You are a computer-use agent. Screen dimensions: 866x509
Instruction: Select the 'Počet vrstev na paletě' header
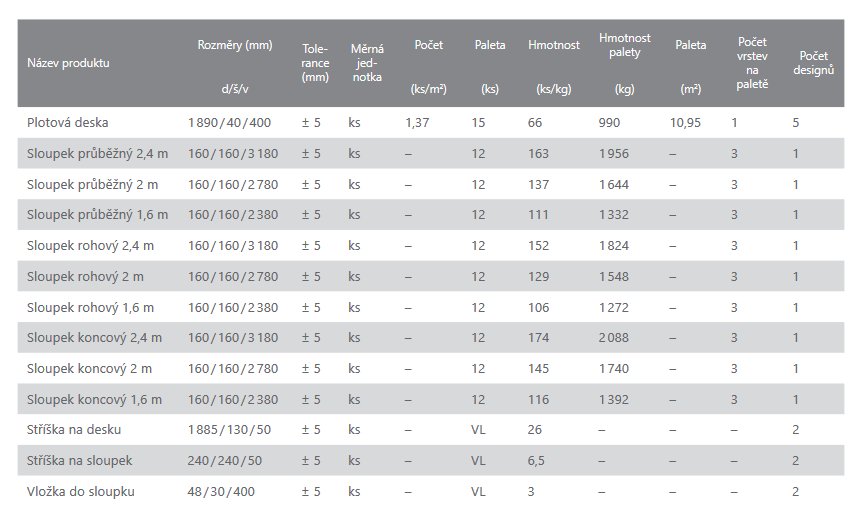pyautogui.click(x=752, y=63)
